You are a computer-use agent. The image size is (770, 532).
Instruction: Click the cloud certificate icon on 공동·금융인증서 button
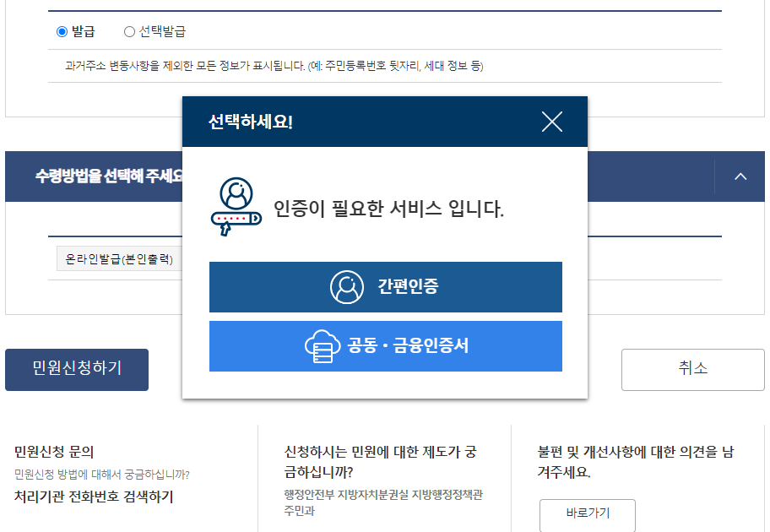319,346
